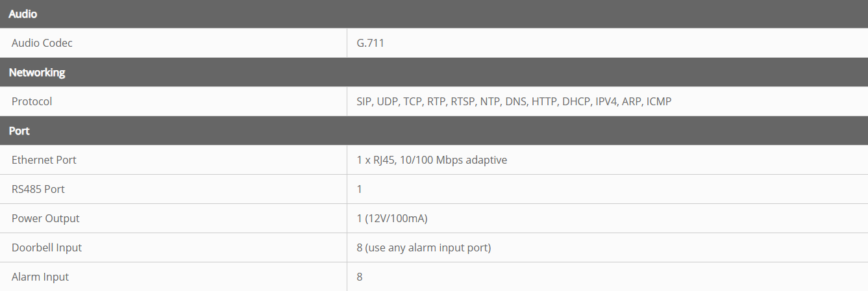Click the RJ45 10/100 Mbps adaptive value
868x291 pixels.
432,160
